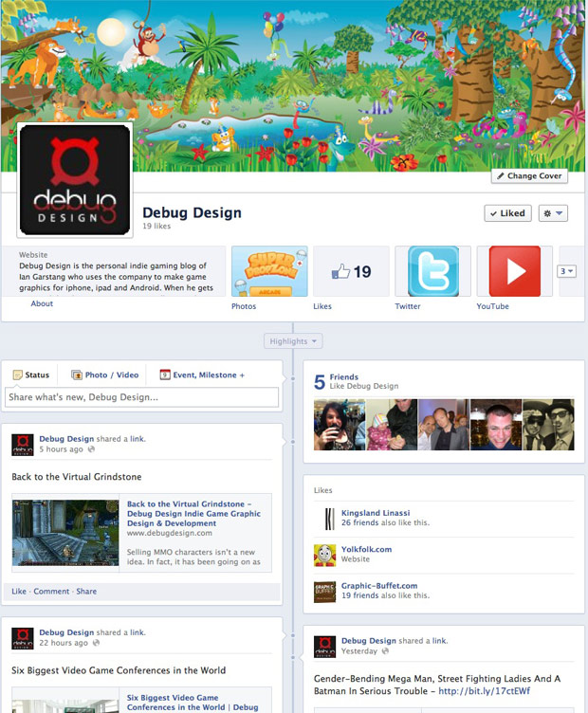This screenshot has height=713, width=588.
Task: Open the Yesterday timestamp
Action: coord(359,651)
